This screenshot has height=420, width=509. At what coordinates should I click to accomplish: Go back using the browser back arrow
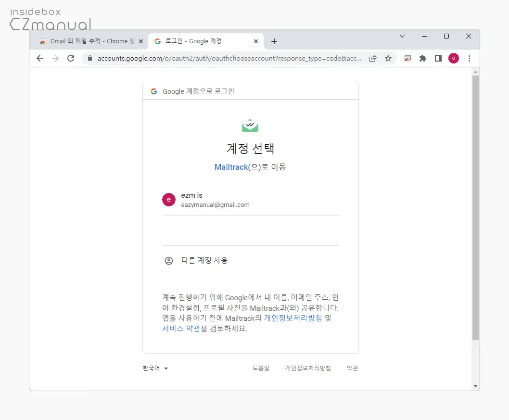tap(40, 58)
